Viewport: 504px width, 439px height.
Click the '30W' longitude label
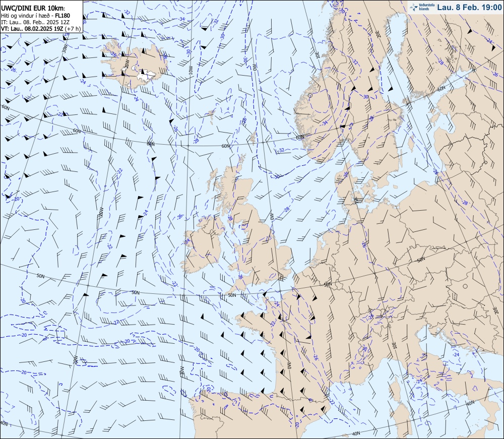point(65,48)
